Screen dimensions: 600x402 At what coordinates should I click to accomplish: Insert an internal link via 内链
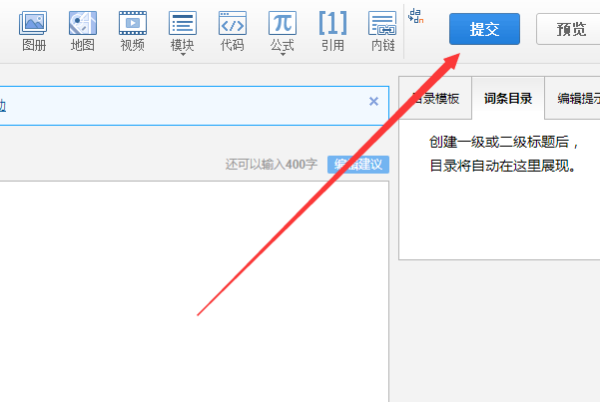382,31
